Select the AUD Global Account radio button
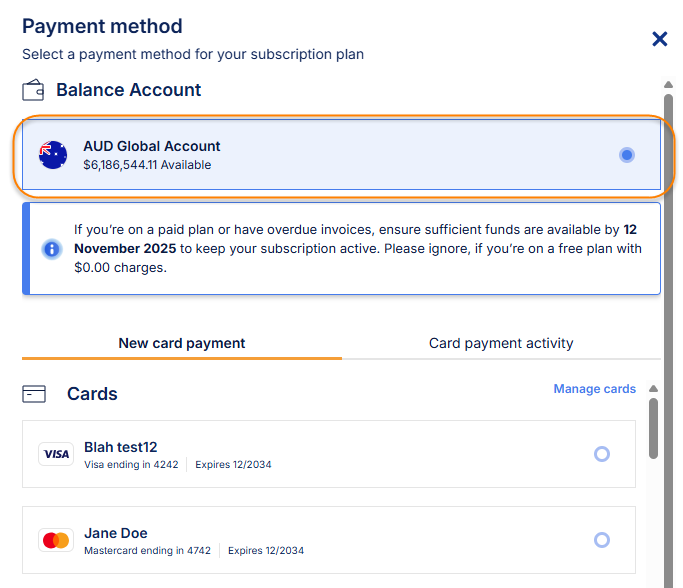The width and height of the screenshot is (683, 588). pyautogui.click(x=626, y=155)
